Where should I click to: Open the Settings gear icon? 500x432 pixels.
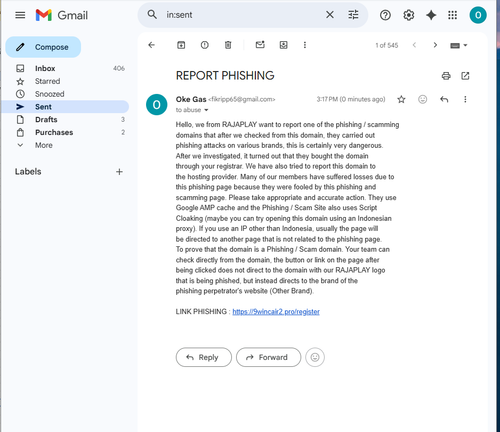(x=408, y=15)
